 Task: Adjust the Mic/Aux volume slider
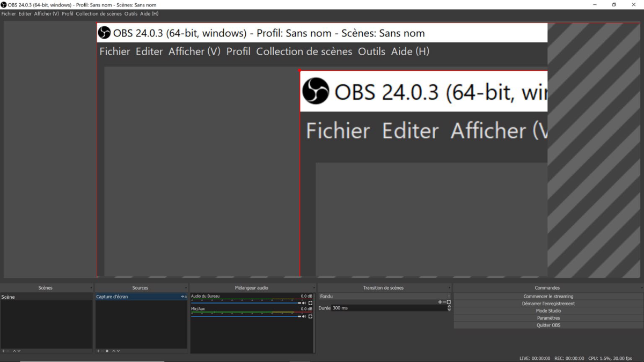246,316
